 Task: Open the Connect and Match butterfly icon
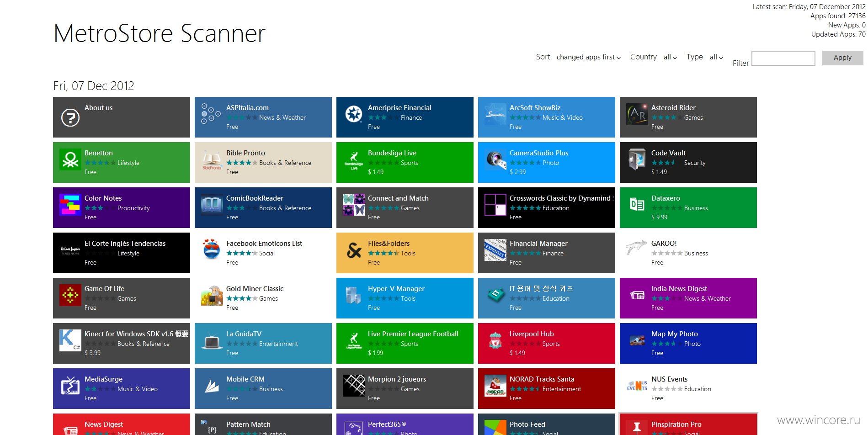coord(354,204)
